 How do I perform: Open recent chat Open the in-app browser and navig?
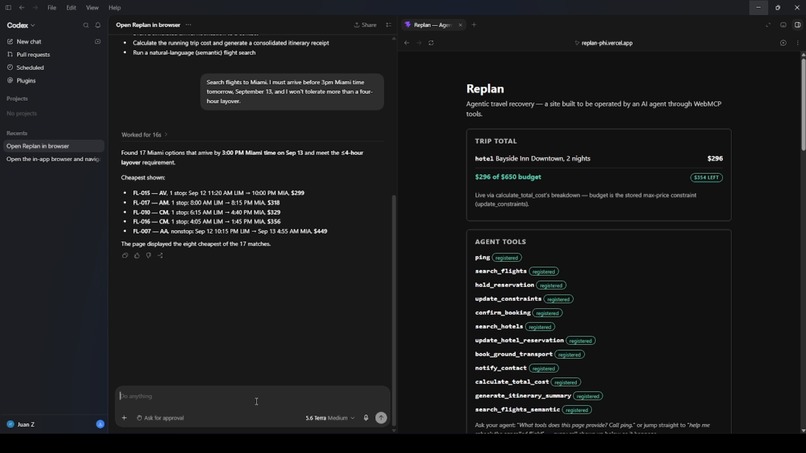(x=53, y=159)
